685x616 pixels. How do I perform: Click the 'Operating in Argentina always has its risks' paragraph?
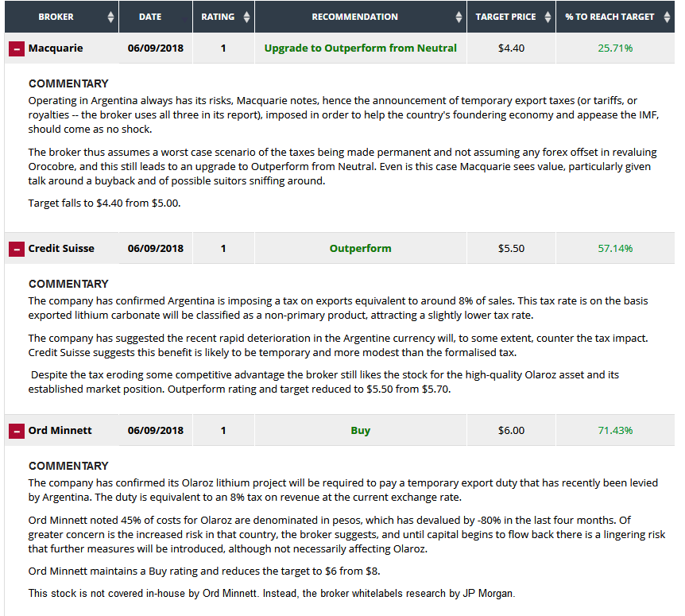[x=343, y=115]
